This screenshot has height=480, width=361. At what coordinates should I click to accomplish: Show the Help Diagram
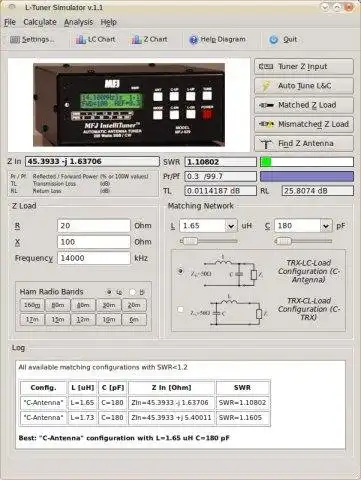coord(217,40)
